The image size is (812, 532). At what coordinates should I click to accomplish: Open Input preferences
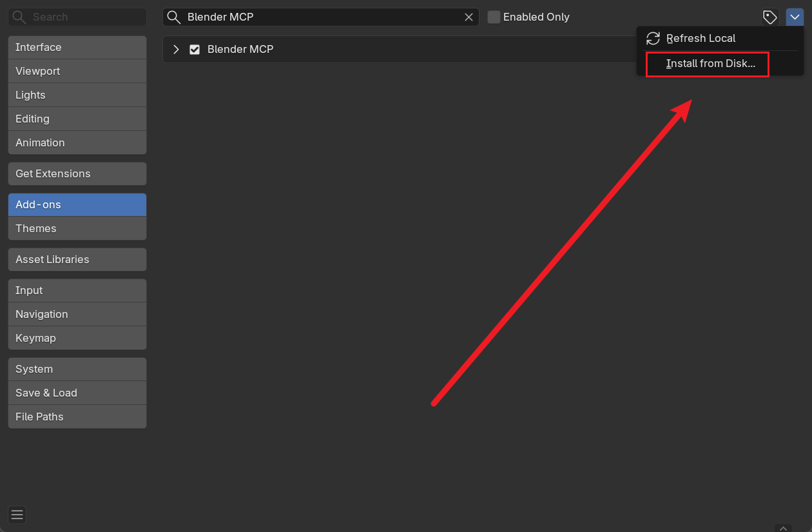(77, 290)
